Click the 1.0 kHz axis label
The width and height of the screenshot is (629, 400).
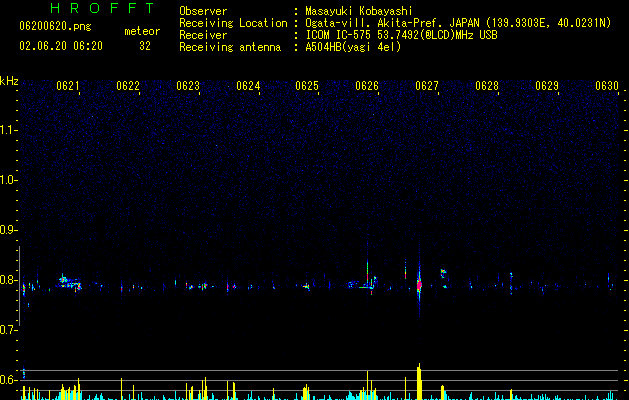[8, 180]
